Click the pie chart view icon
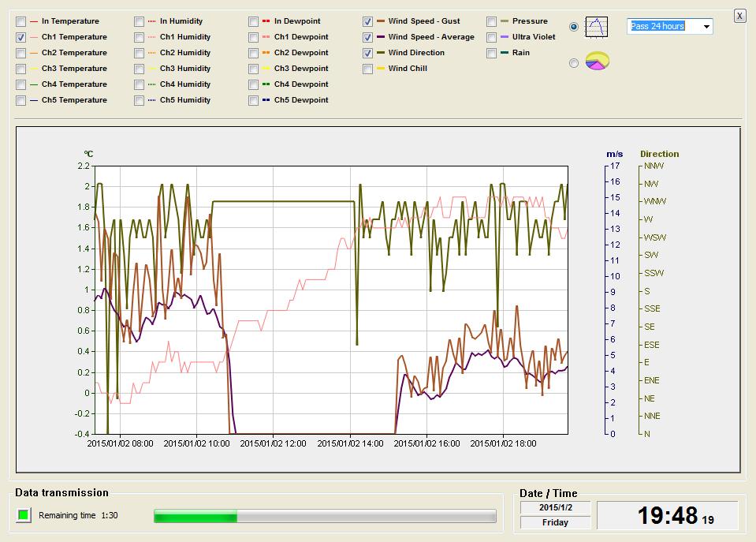 [596, 62]
